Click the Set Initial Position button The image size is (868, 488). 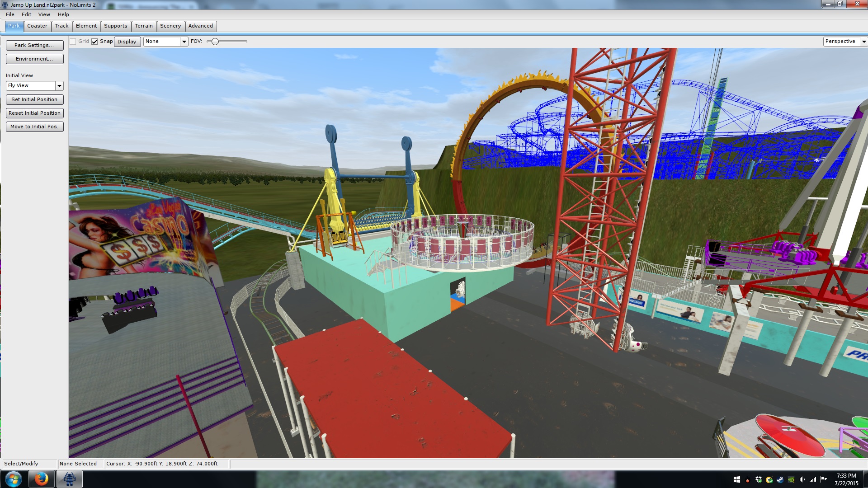34,99
